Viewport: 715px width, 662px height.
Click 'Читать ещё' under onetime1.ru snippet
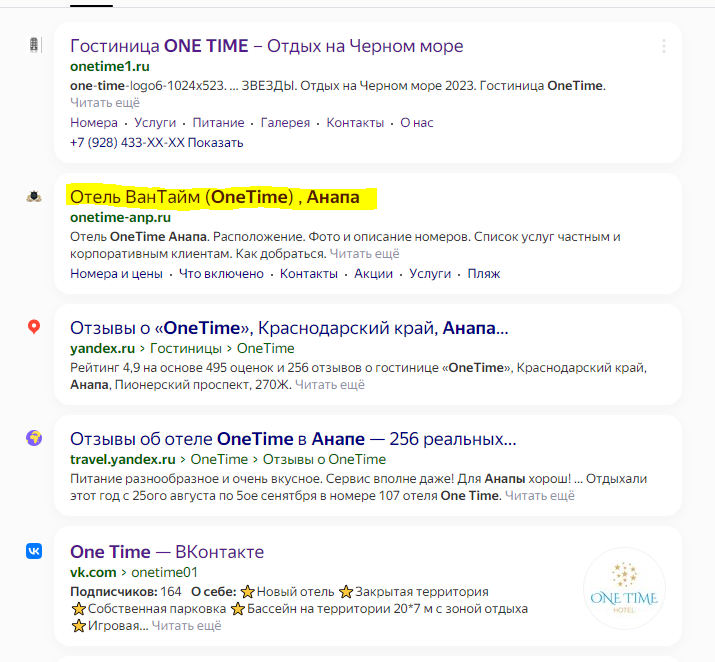105,103
